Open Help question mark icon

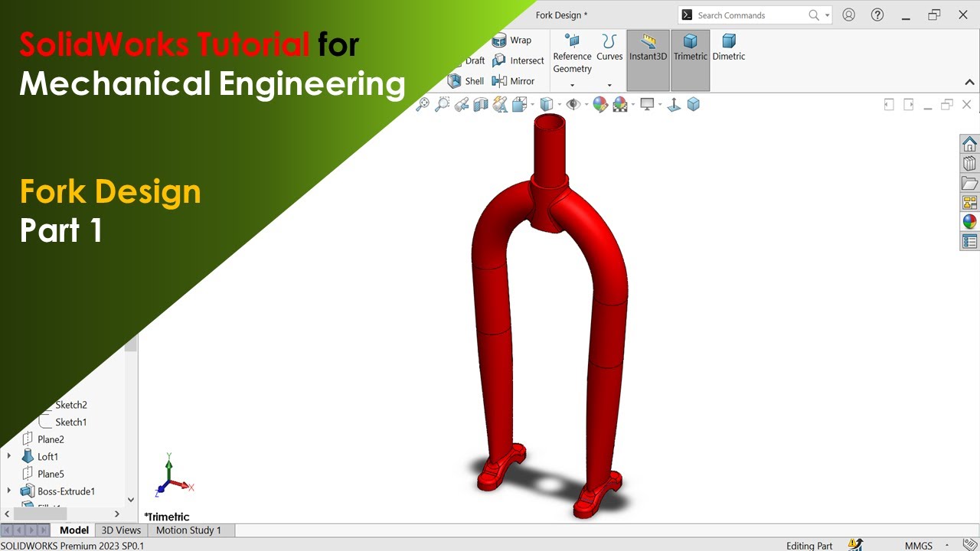coord(877,15)
